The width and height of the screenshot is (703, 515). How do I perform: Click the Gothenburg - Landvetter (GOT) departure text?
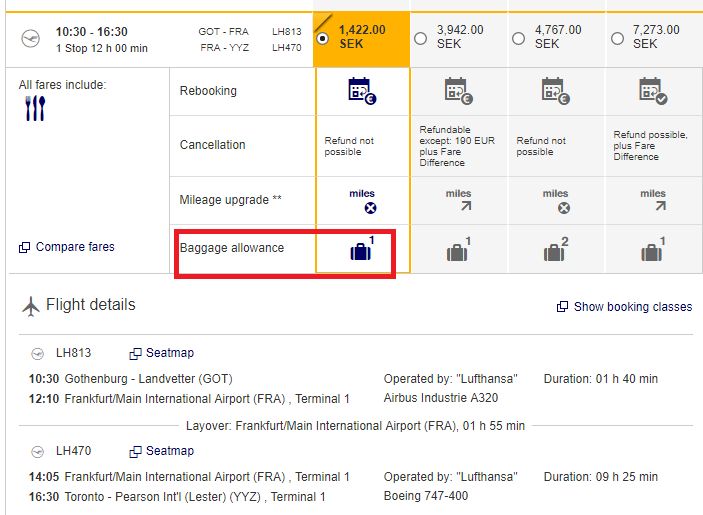coord(148,379)
